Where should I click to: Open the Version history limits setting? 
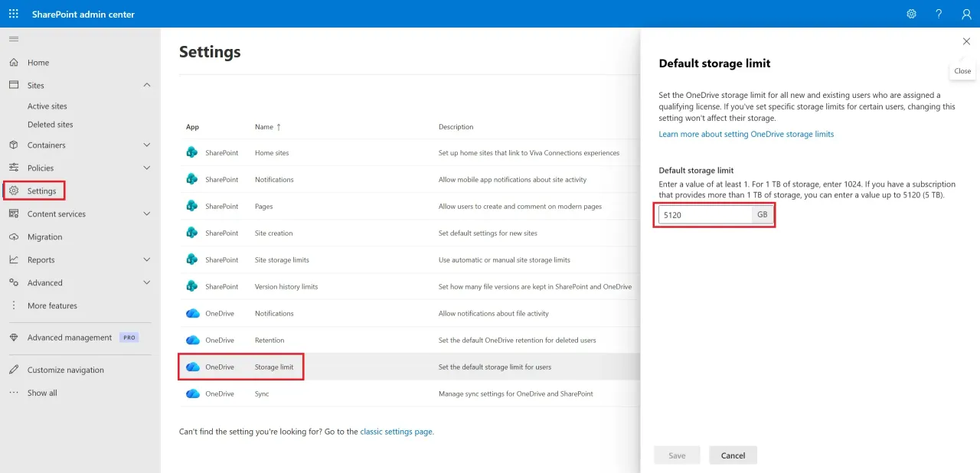(x=286, y=287)
